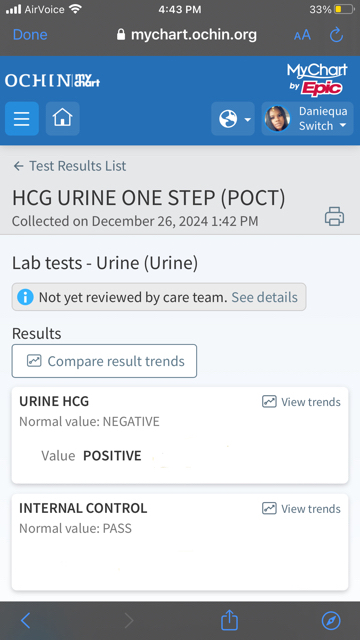This screenshot has width=360, height=640.
Task: Tap the Safari back arrow
Action: coord(25,621)
